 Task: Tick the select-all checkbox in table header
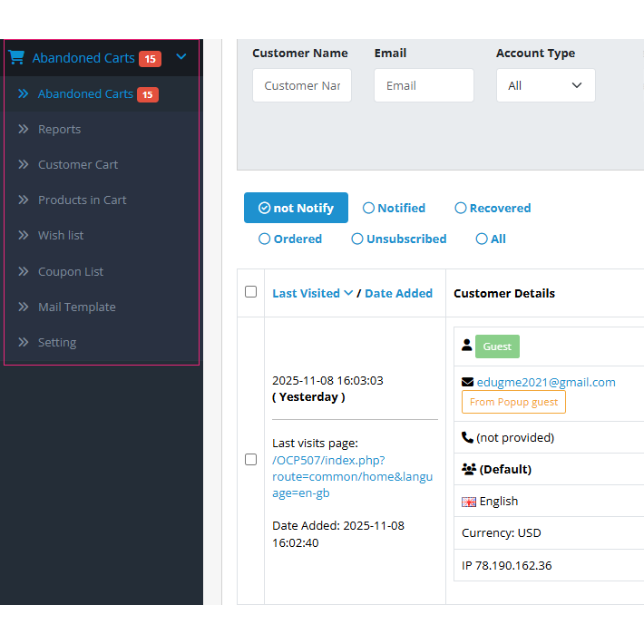pyautogui.click(x=251, y=292)
